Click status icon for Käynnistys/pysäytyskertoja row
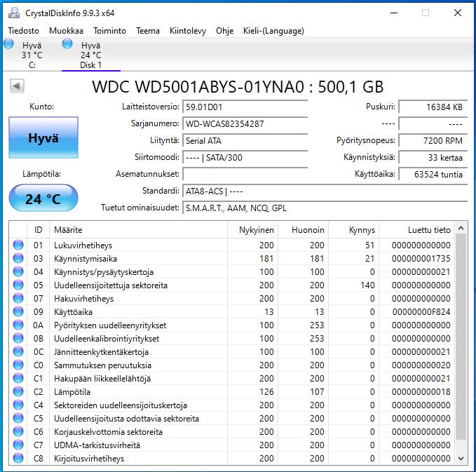476x472 pixels. (x=18, y=271)
